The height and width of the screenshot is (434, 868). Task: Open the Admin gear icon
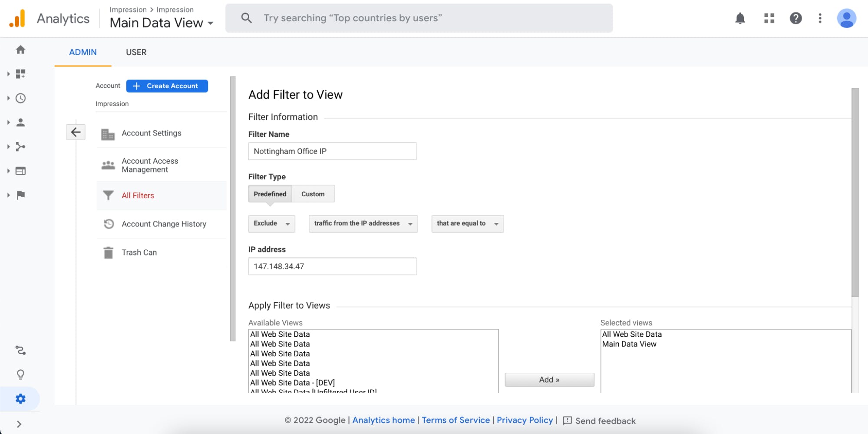pyautogui.click(x=20, y=399)
